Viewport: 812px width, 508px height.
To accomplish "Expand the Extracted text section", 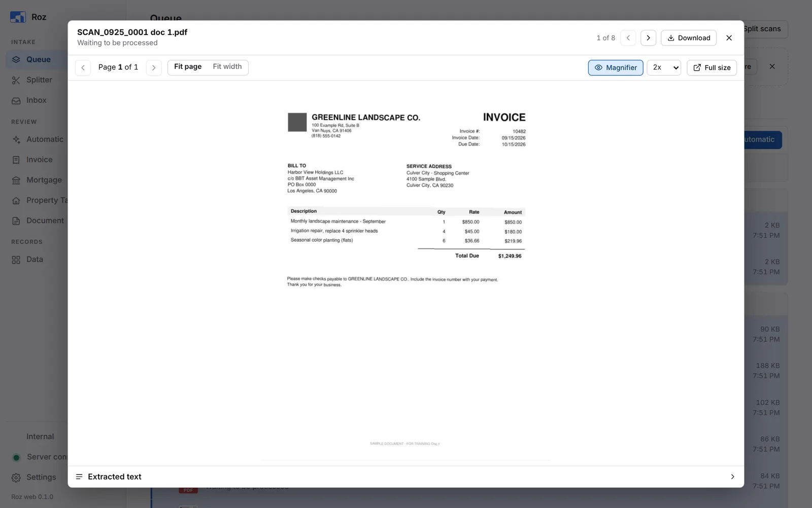I will [406, 477].
